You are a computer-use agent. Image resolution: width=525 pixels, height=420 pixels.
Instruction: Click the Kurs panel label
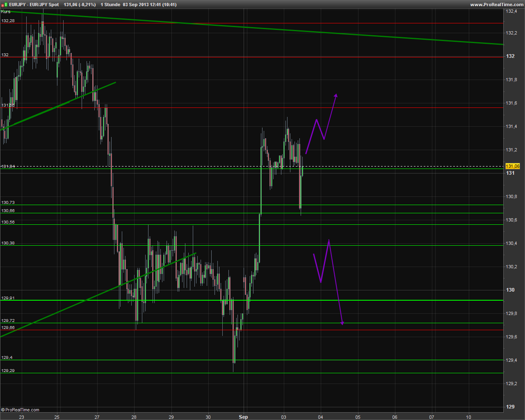(x=6, y=11)
